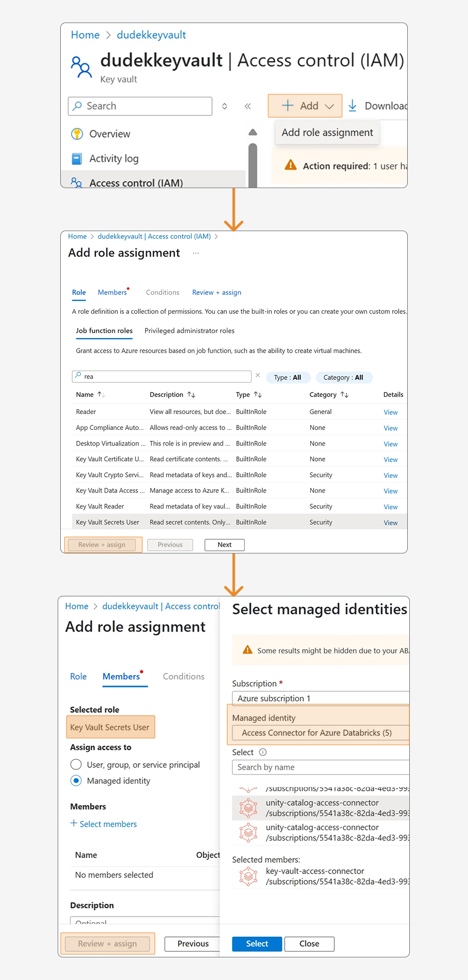Select second unity-catalog-access-connector list entry
The height and width of the screenshot is (980, 468).
click(x=321, y=832)
